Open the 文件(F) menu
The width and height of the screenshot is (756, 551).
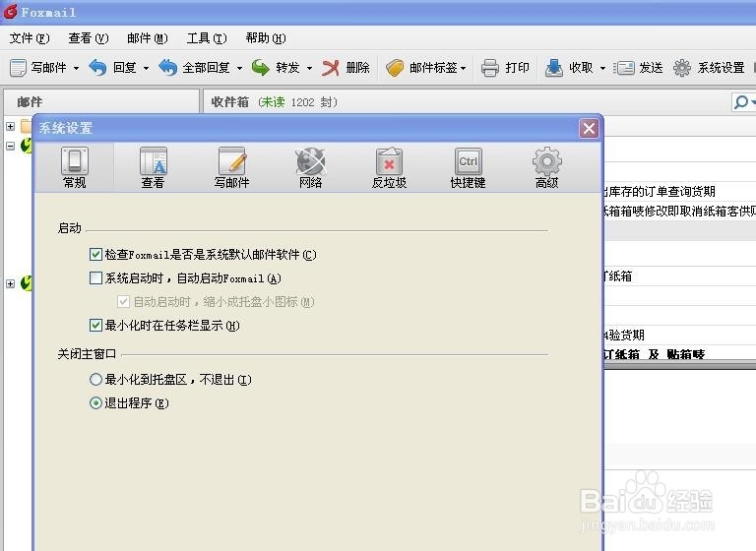pyautogui.click(x=30, y=38)
